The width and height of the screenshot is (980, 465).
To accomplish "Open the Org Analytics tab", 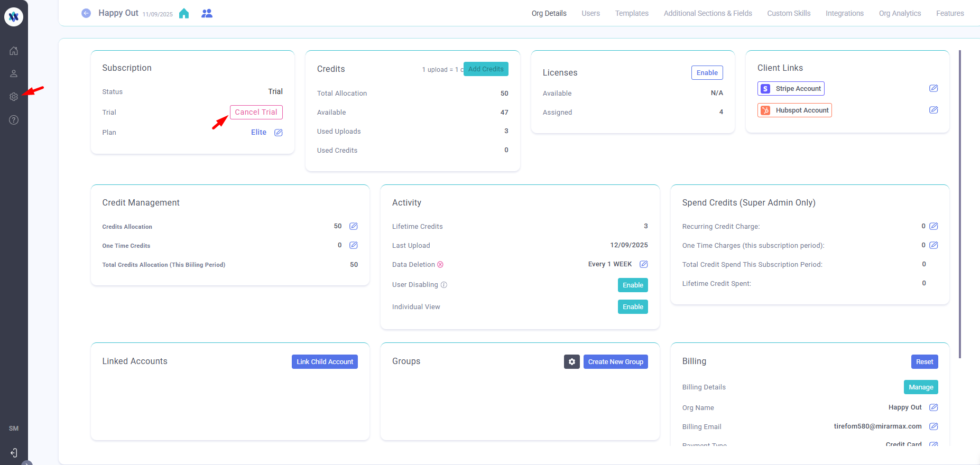I will (x=900, y=13).
